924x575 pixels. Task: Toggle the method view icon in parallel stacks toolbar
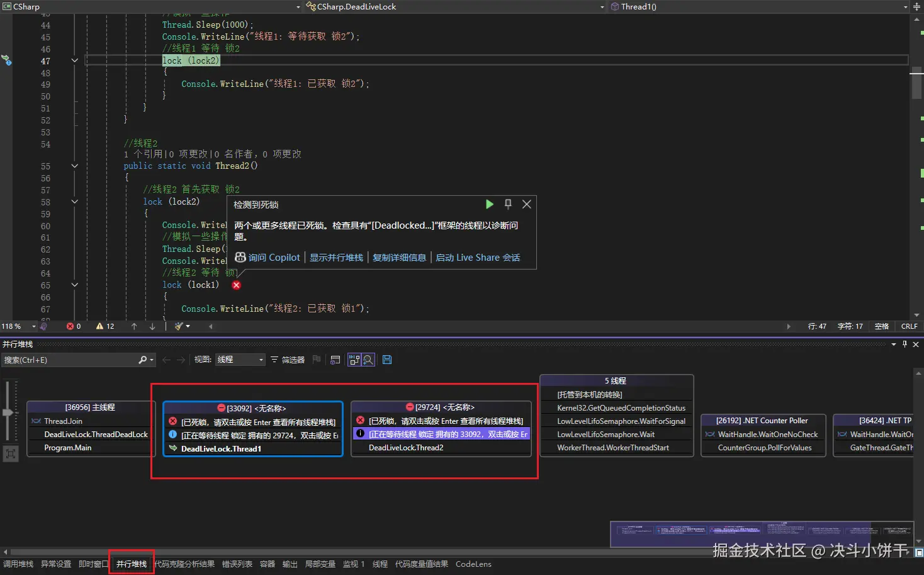point(335,360)
